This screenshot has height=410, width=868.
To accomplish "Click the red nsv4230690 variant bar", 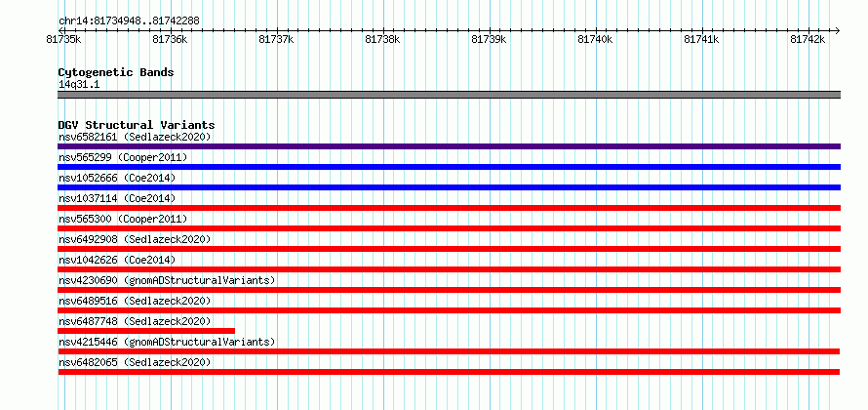I will click(x=449, y=290).
